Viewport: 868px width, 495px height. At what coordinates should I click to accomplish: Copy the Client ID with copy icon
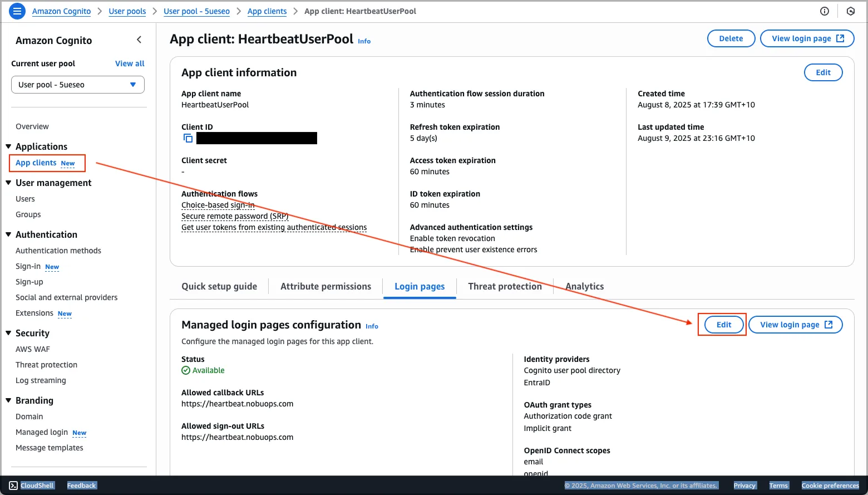[188, 138]
